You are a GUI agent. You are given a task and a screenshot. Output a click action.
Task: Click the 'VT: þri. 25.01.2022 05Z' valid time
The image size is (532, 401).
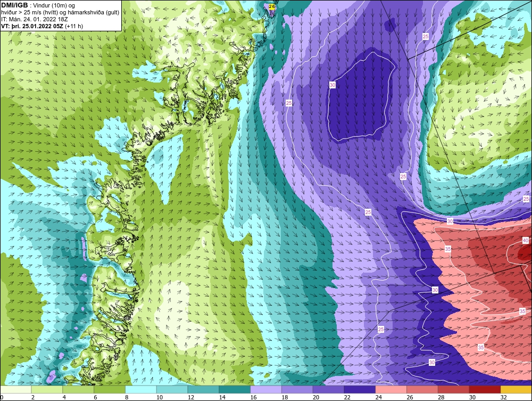pos(32,26)
